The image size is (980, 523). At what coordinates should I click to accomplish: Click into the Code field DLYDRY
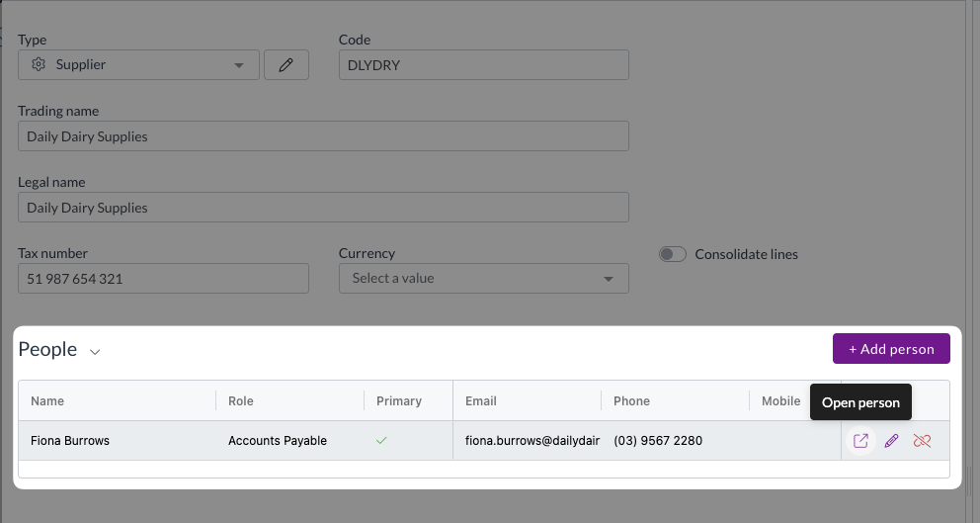point(484,65)
